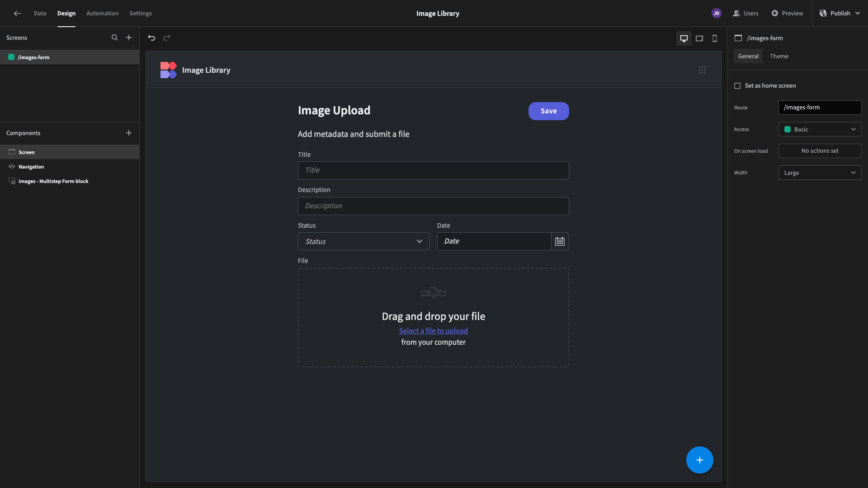The width and height of the screenshot is (868, 488).
Task: Open the Data tab
Action: coord(40,14)
